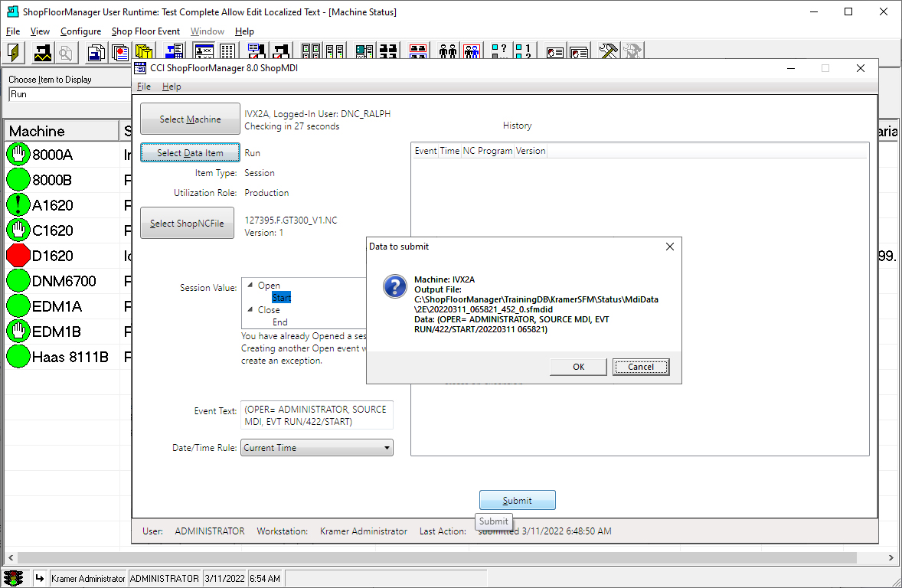Image resolution: width=902 pixels, height=588 pixels.
Task: Click the blue question icon in Data to submit dialog
Action: coord(395,286)
